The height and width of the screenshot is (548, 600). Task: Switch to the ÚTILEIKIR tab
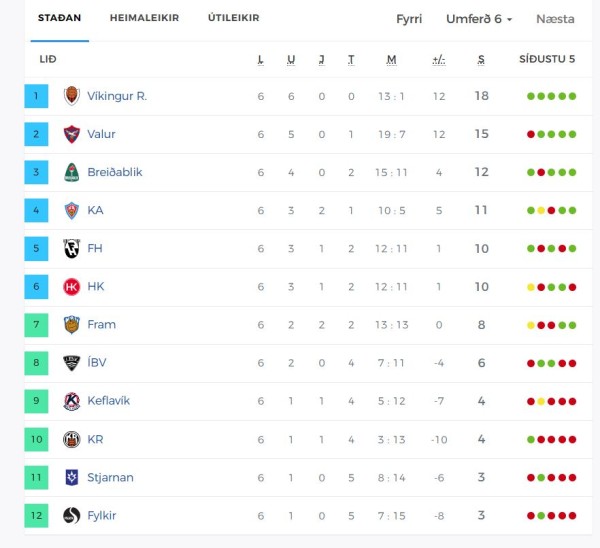tap(233, 18)
